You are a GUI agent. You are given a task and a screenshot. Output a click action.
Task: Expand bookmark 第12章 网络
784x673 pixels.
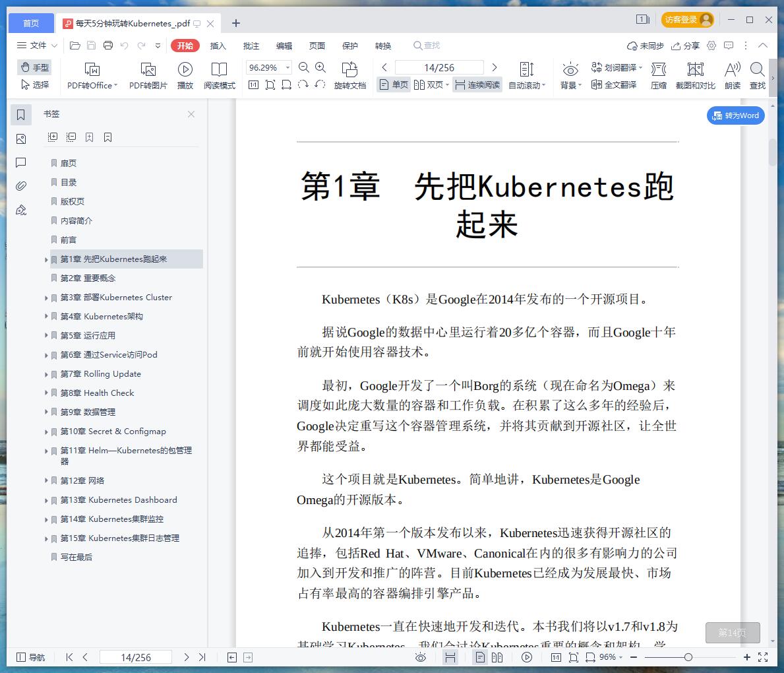point(46,481)
